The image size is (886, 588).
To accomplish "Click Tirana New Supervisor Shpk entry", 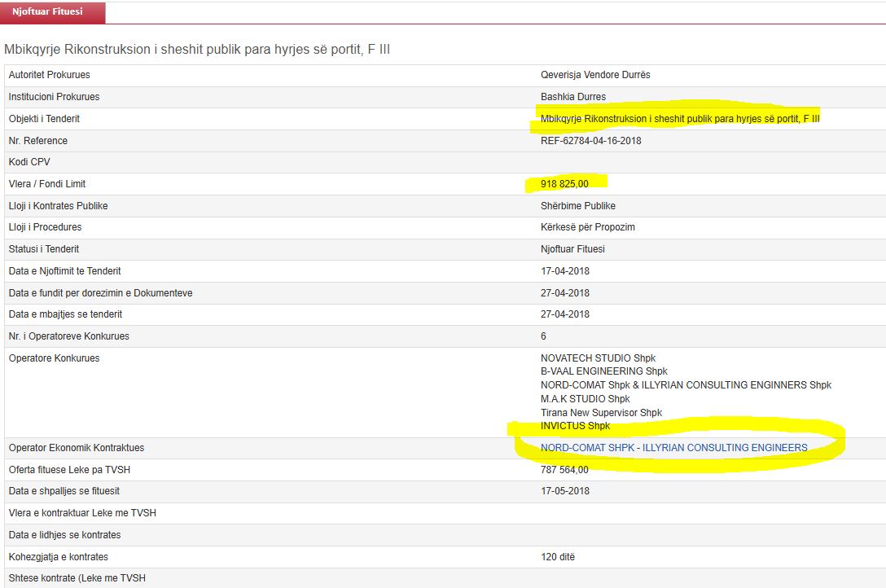I will 601,413.
